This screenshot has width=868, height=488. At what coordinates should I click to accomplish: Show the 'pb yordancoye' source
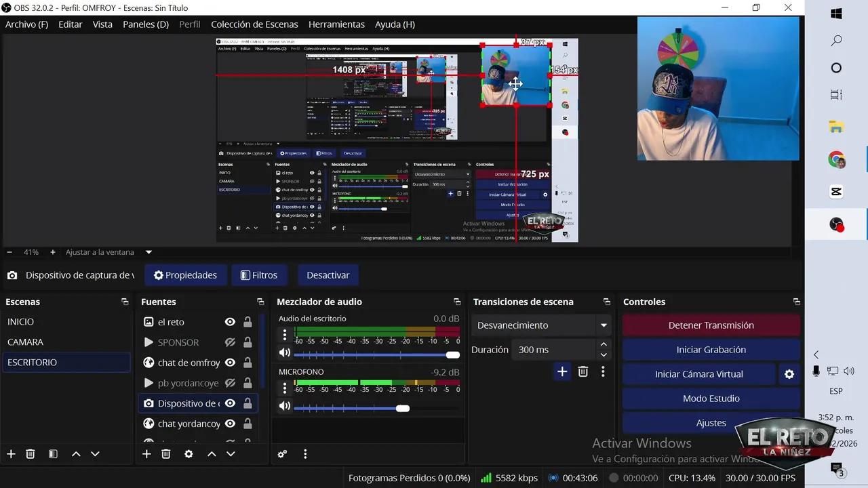[230, 383]
